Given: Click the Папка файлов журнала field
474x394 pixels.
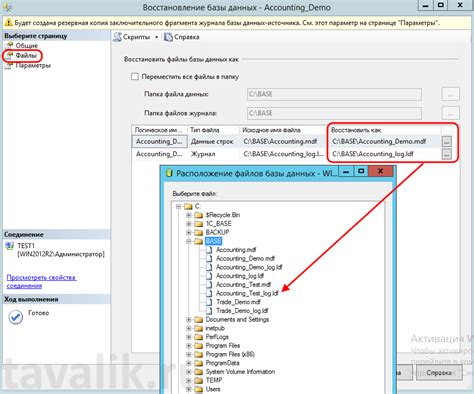Looking at the screenshot, I should tap(334, 113).
